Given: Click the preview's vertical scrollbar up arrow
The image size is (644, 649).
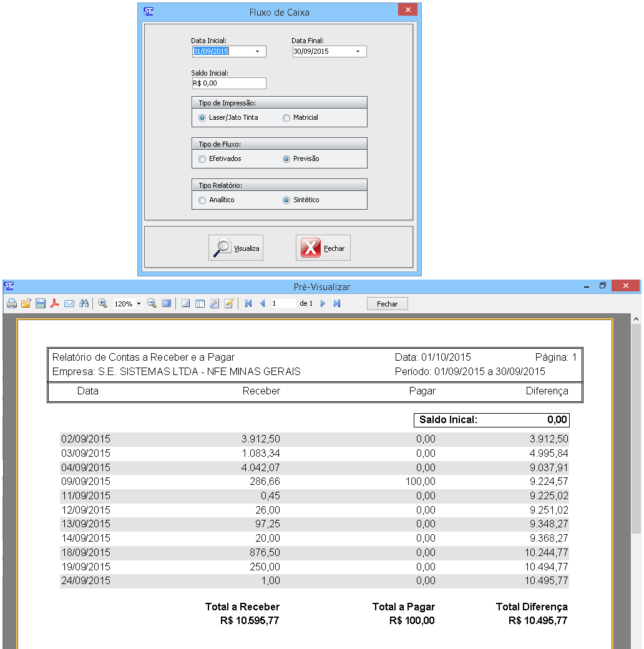Looking at the screenshot, I should coord(636,320).
